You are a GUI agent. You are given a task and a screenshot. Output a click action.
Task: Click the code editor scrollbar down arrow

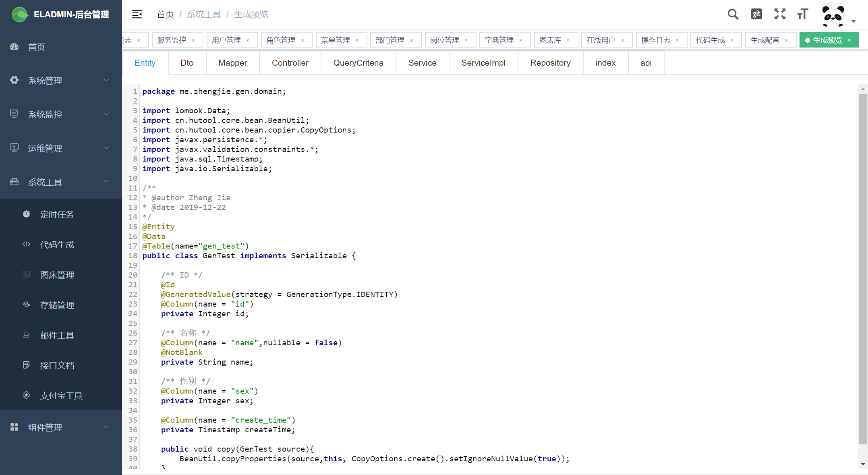pos(863,464)
